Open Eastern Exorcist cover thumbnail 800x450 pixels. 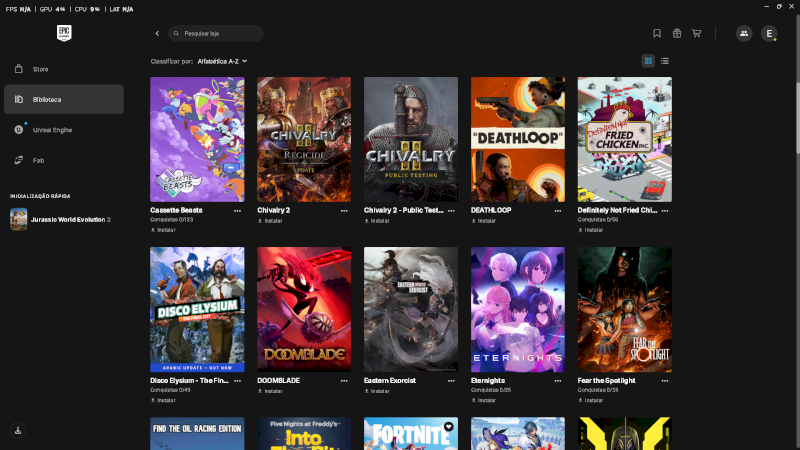411,310
